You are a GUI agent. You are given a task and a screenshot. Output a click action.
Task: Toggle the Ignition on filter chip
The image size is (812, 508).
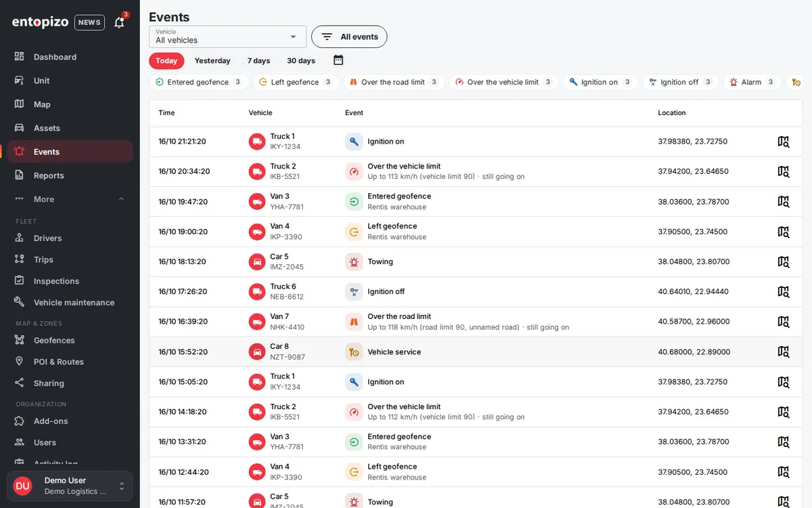[600, 82]
